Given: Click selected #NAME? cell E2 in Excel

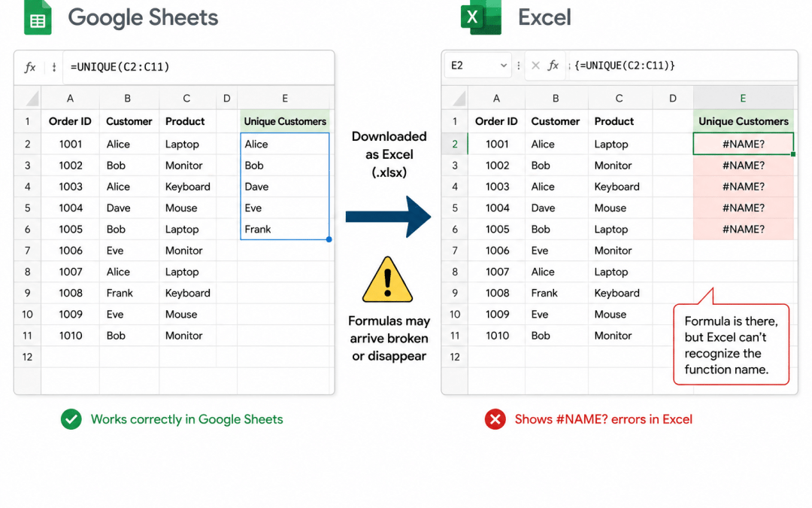Looking at the screenshot, I should [743, 144].
